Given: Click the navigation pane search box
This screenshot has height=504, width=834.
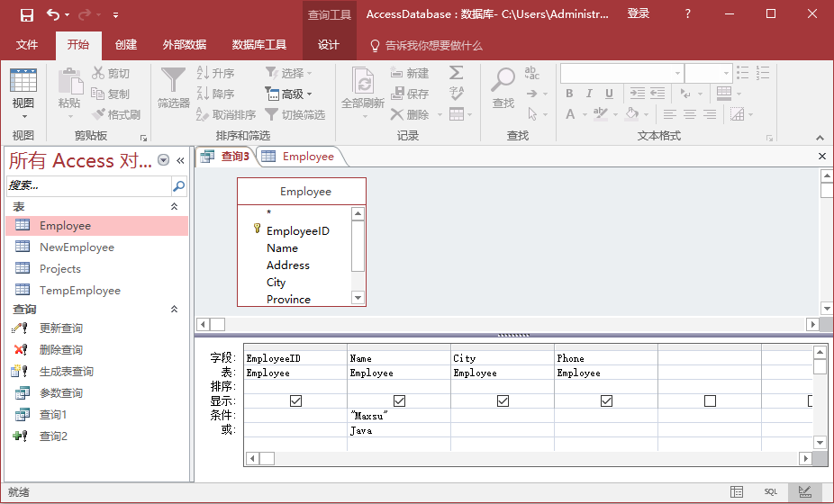Looking at the screenshot, I should (x=88, y=185).
